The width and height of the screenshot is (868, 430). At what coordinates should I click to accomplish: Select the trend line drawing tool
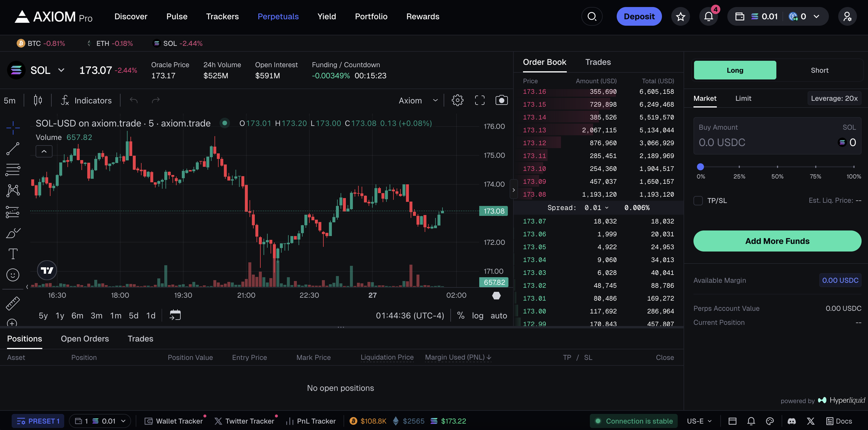tap(13, 148)
